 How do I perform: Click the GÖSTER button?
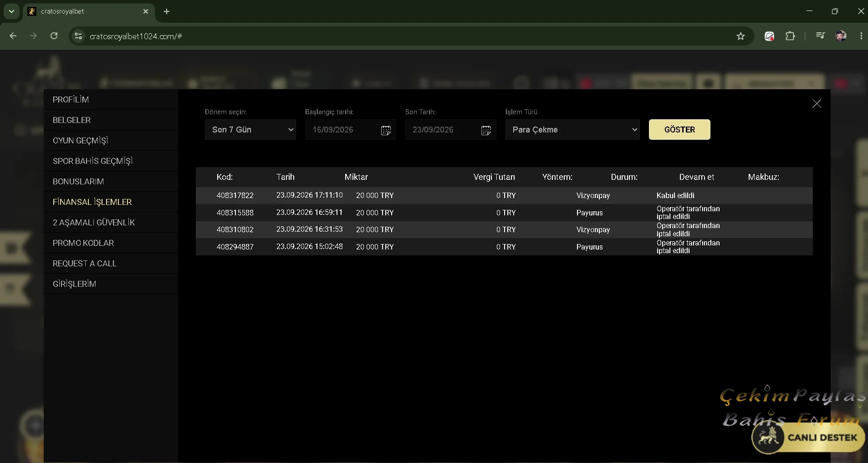click(x=679, y=130)
